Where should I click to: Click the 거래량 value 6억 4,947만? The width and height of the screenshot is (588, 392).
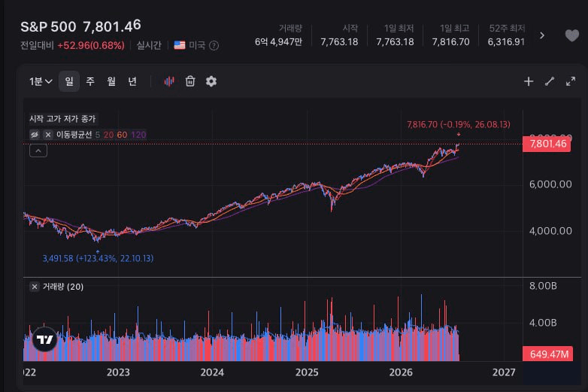point(278,42)
